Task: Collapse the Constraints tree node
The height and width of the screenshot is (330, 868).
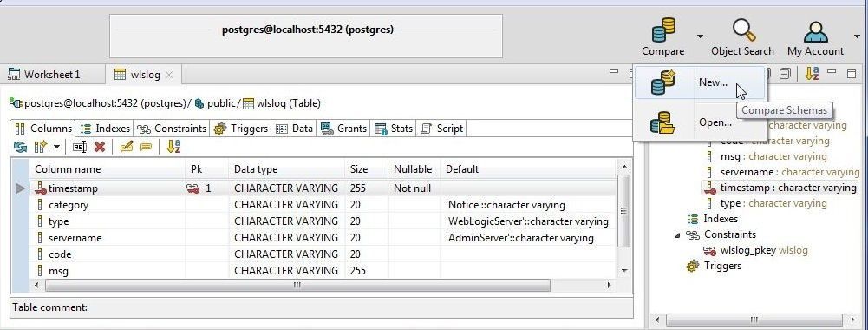Action: pyautogui.click(x=677, y=234)
